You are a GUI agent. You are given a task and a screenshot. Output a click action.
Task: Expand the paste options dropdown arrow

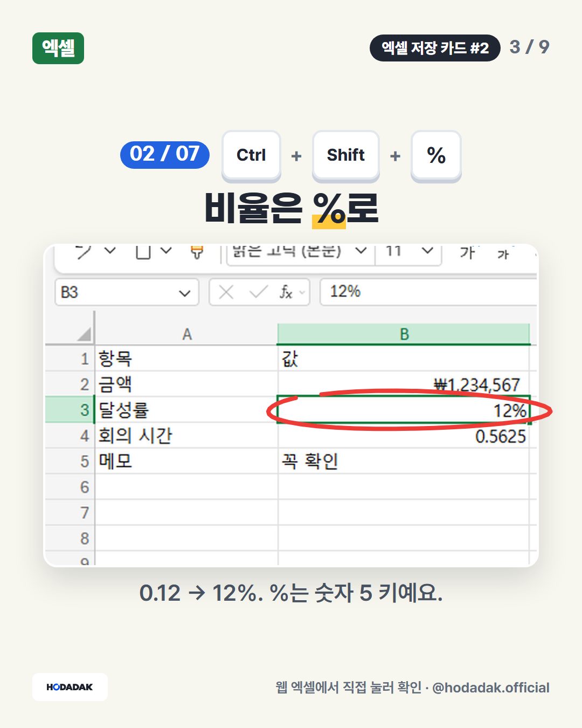(166, 250)
